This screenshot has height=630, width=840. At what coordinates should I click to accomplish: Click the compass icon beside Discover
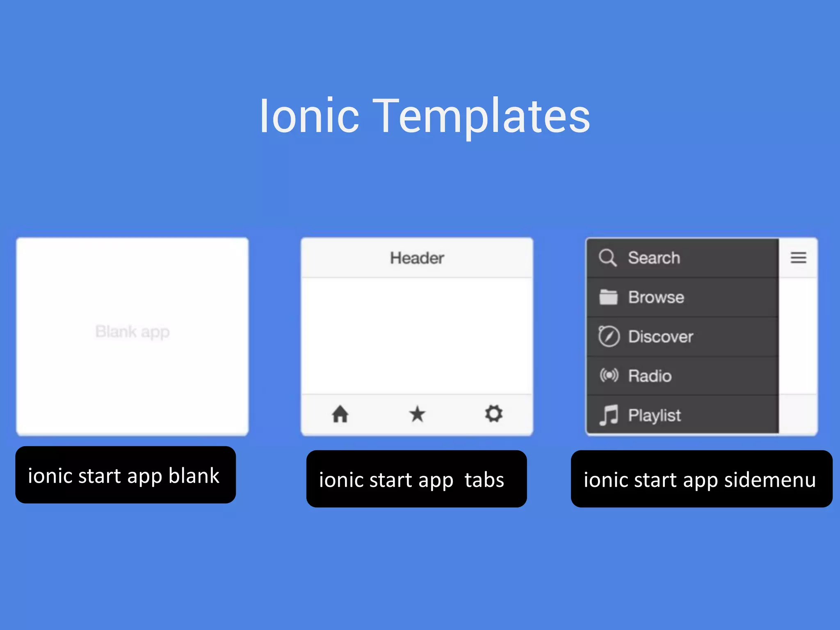[609, 337]
